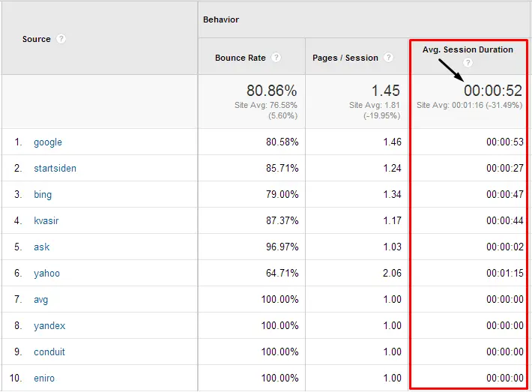Select overall bounce rate 80.86%
This screenshot has width=532, height=392.
[x=271, y=91]
